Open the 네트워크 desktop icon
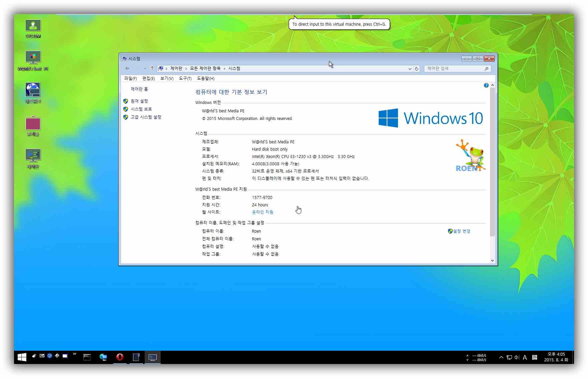This screenshot has height=378, width=588. point(33,93)
